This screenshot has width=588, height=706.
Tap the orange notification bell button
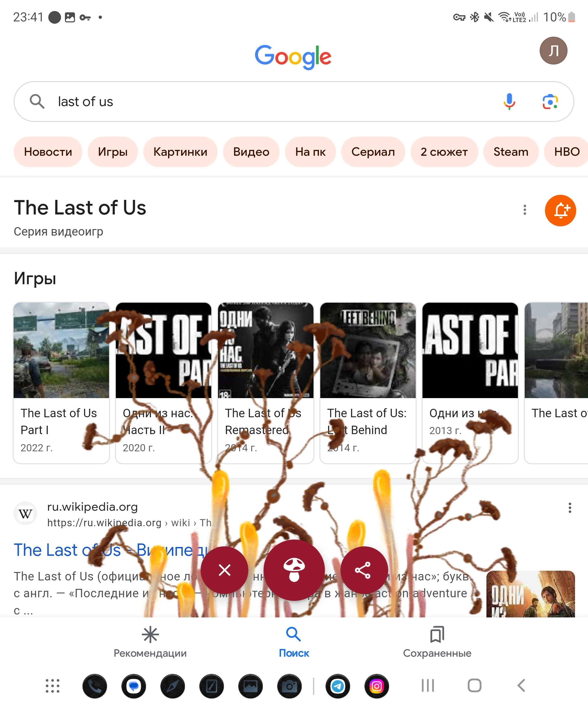560,211
